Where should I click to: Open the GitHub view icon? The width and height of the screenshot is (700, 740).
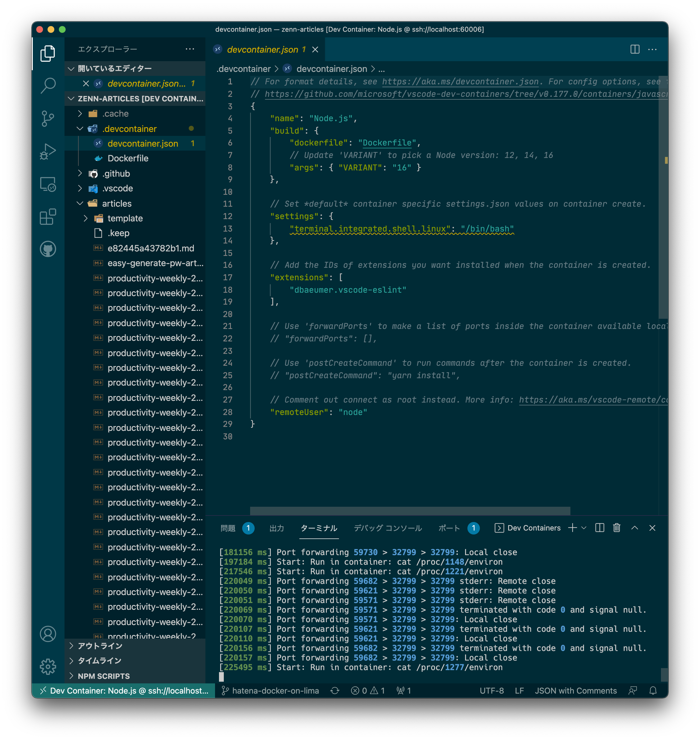pyautogui.click(x=48, y=249)
